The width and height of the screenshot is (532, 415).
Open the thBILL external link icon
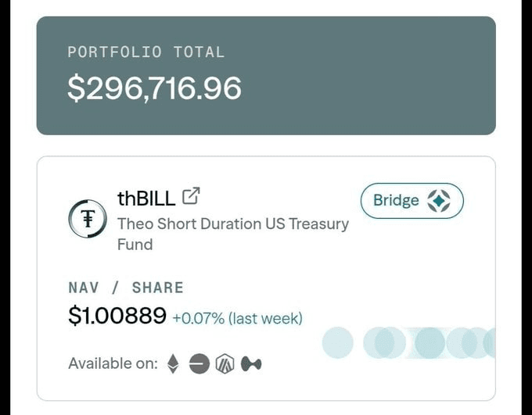click(191, 196)
